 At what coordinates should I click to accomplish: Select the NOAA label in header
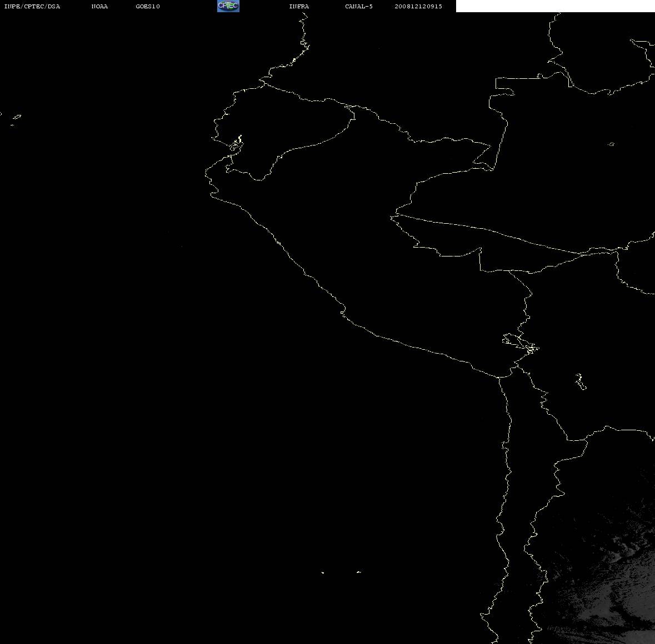point(100,6)
